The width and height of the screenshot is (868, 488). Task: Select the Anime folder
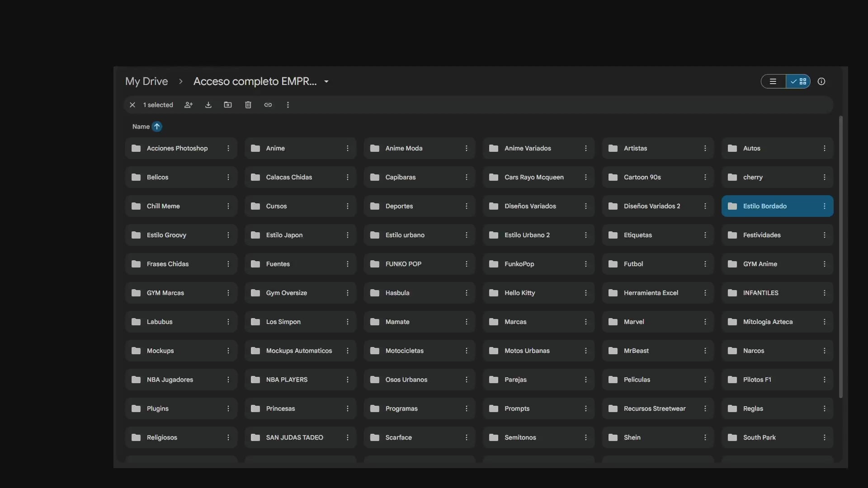tap(300, 148)
